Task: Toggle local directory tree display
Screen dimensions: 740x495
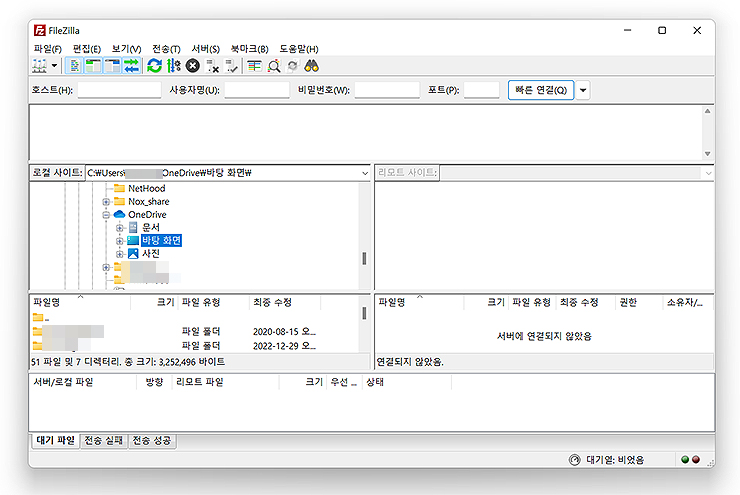Action: 93,66
